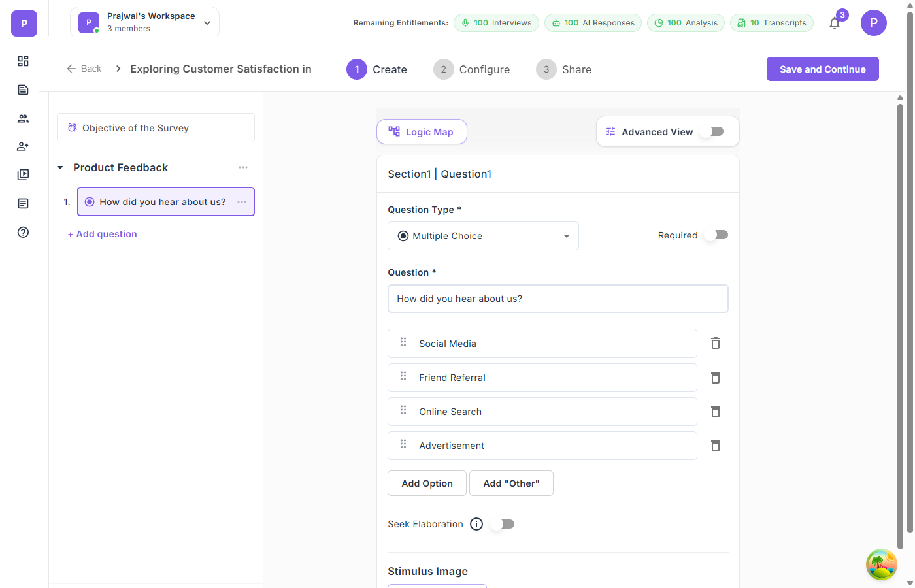Click inside the Question text field
Image resolution: width=915 pixels, height=588 pixels.
(x=557, y=298)
